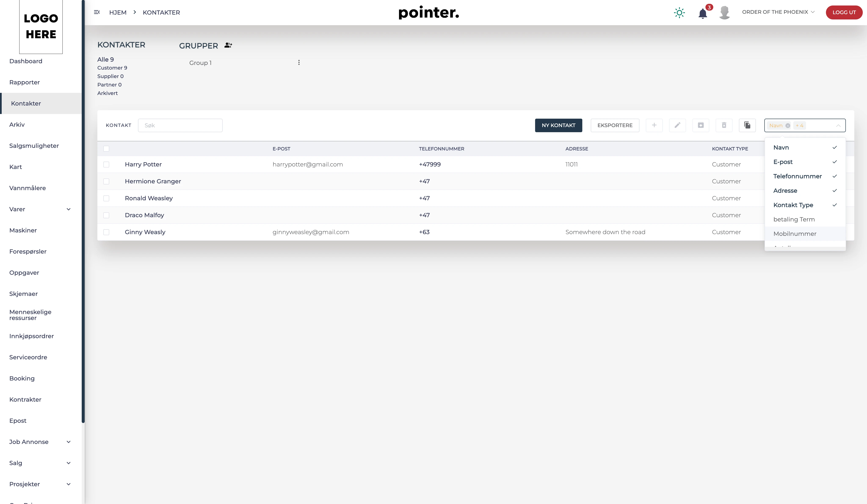
Task: Click the trash delete icon
Action: point(724,125)
